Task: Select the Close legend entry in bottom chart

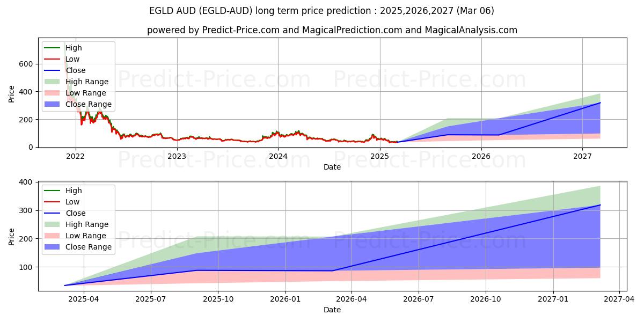Action: (75, 213)
